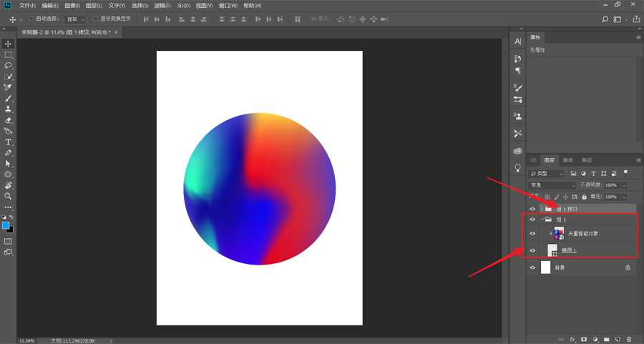Check the 显示变换控件 checkbox
The width and height of the screenshot is (644, 344).
coord(96,19)
